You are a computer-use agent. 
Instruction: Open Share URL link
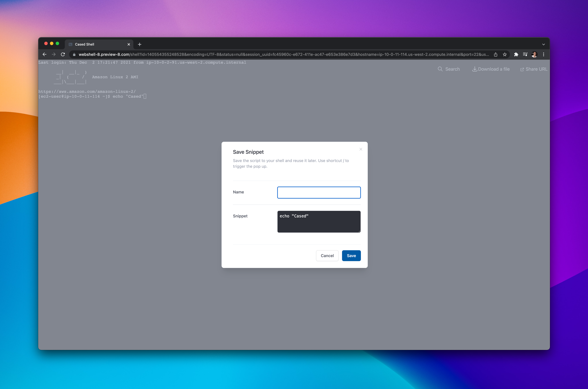pyautogui.click(x=534, y=69)
